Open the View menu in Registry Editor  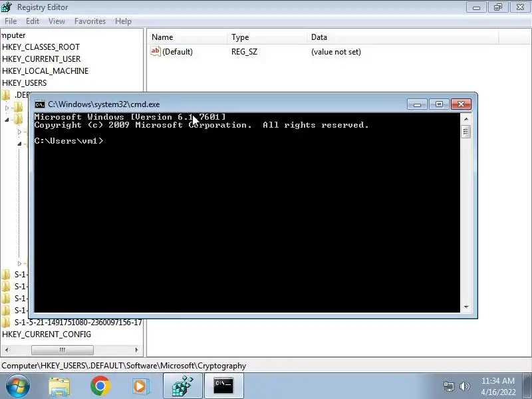(x=57, y=21)
